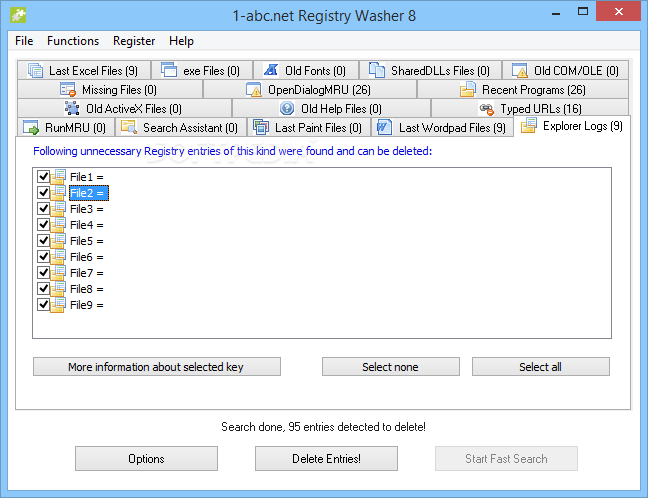Click the RunMRU tab icon
Viewport: 648px width, 498px height.
tap(31, 128)
